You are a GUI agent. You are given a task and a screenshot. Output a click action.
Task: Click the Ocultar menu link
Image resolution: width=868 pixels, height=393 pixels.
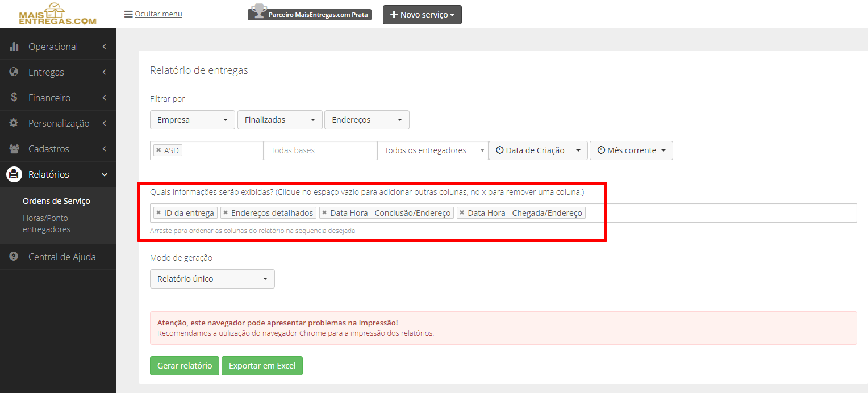tap(158, 14)
